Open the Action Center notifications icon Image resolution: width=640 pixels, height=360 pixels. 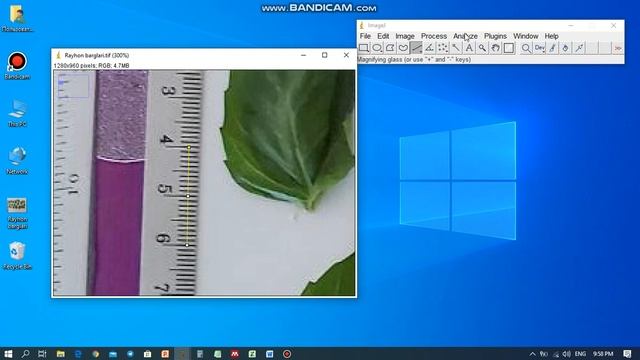tap(627, 354)
